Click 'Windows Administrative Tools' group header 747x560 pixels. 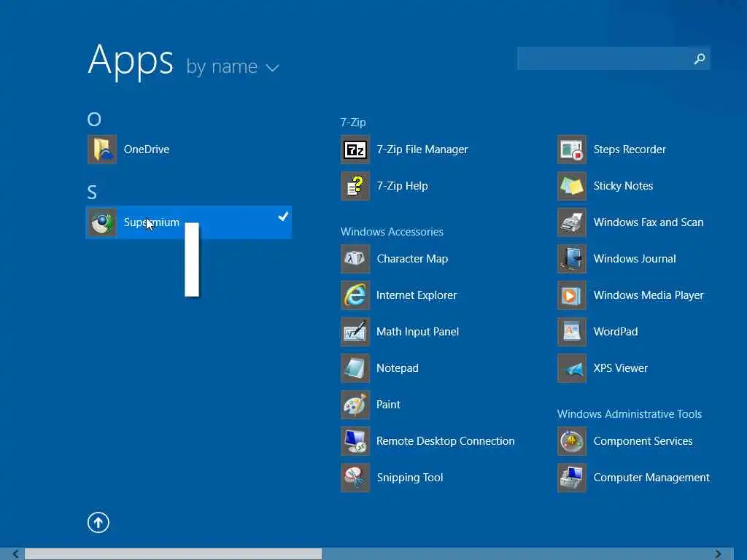click(x=630, y=414)
